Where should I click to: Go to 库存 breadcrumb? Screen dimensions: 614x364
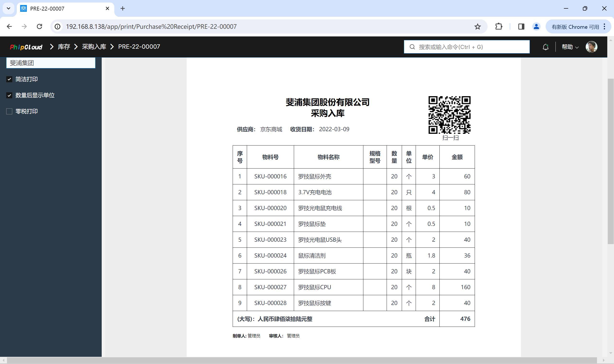[x=64, y=47]
